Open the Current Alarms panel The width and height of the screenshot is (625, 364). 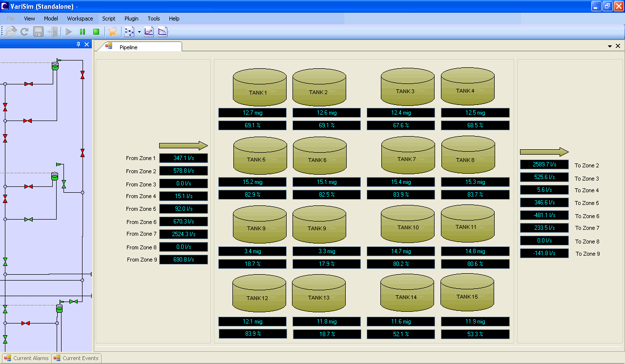[26, 358]
